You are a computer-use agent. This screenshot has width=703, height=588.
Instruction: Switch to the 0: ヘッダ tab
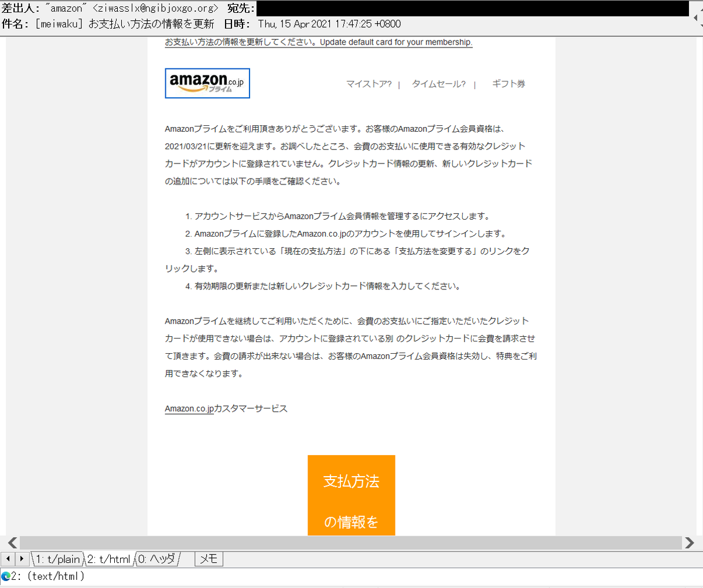[x=157, y=559]
